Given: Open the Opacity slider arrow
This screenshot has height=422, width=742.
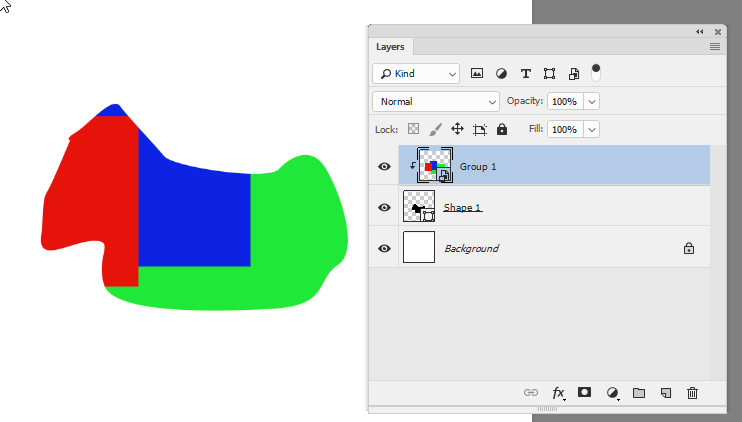Looking at the screenshot, I should tap(592, 101).
